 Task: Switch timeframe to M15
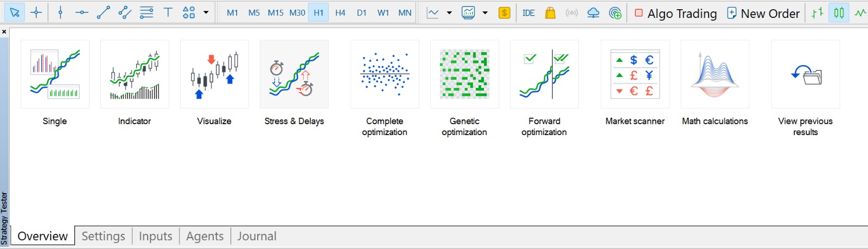[275, 13]
